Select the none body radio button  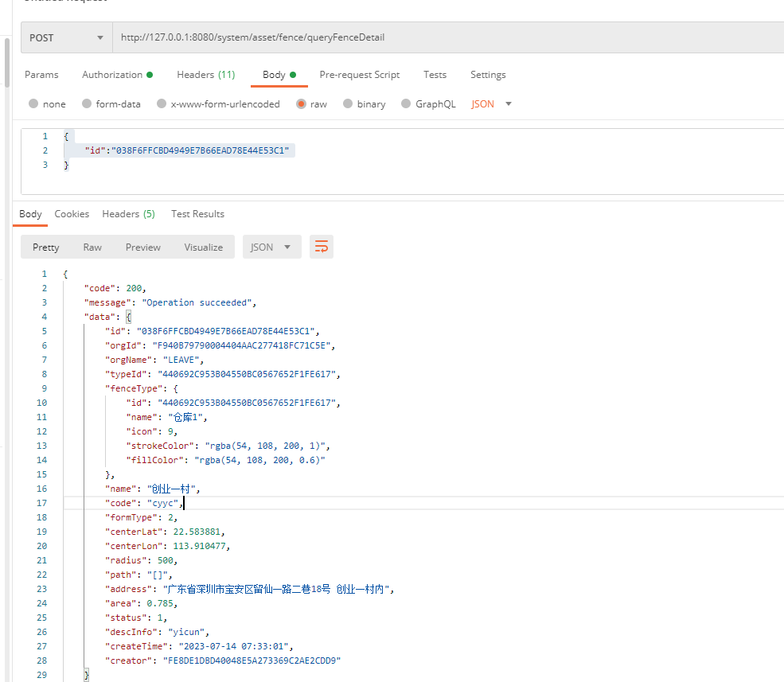(33, 103)
